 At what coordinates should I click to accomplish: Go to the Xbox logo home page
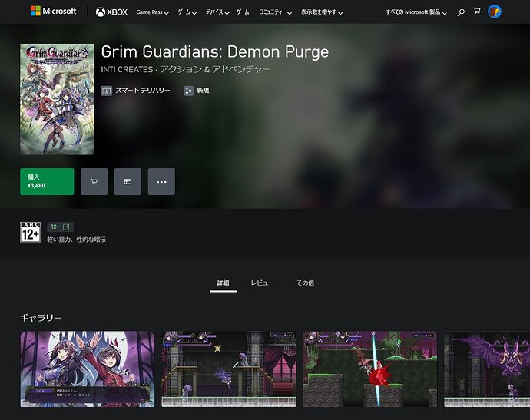[x=111, y=12]
